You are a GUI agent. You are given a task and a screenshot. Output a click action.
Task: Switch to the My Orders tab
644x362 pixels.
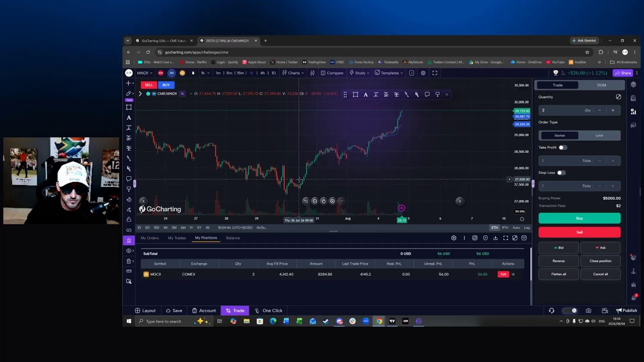point(150,238)
